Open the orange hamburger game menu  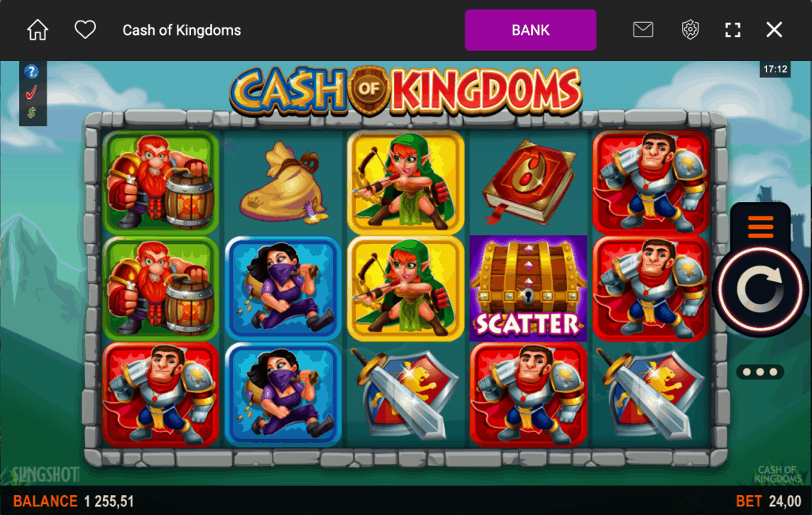pos(760,227)
